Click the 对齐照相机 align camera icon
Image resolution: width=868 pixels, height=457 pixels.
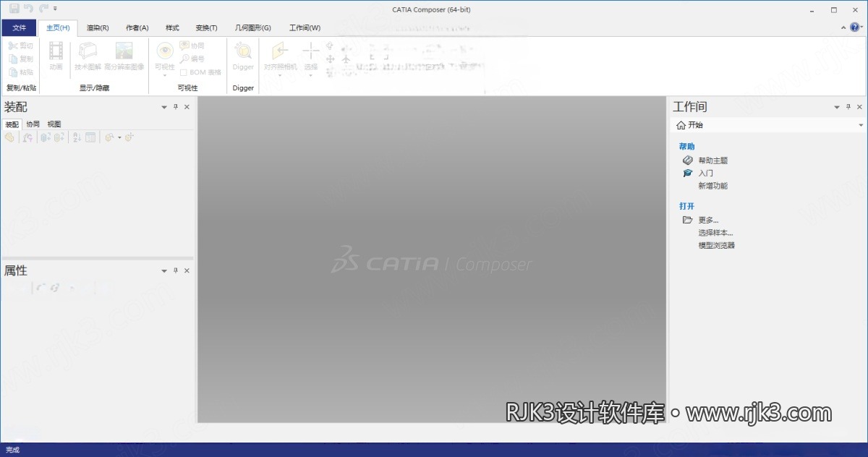tap(280, 50)
